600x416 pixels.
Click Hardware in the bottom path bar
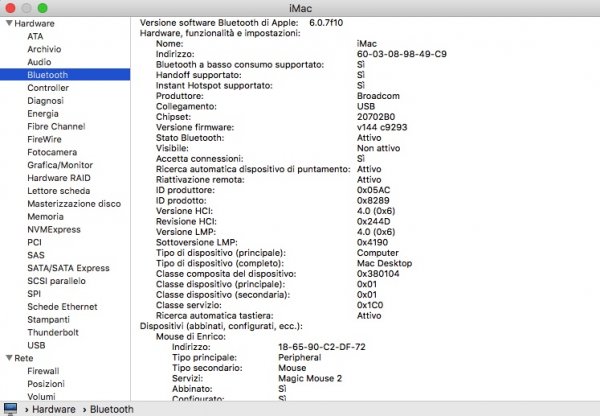coord(54,409)
